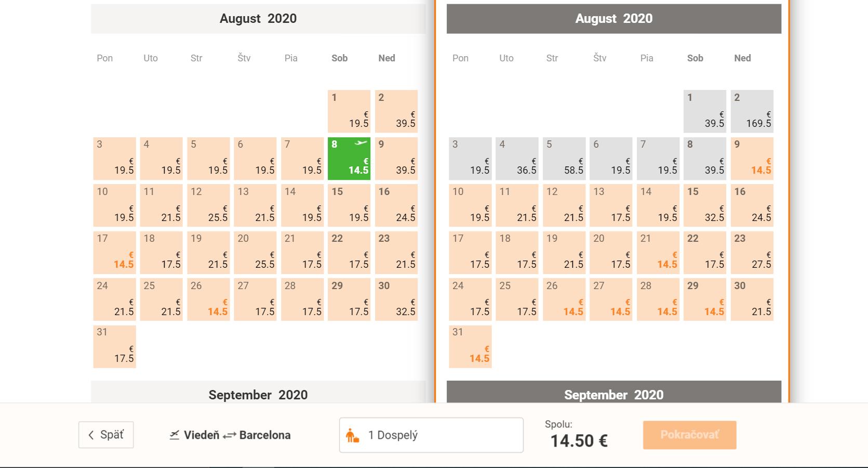Pick outbound August 30 priced 32.5
This screenshot has width=868, height=468.
pyautogui.click(x=396, y=300)
